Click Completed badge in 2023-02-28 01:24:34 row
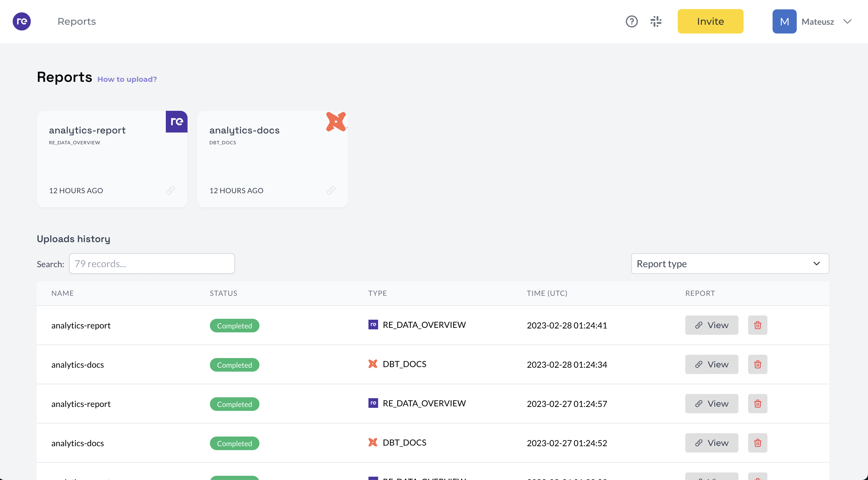 tap(235, 365)
